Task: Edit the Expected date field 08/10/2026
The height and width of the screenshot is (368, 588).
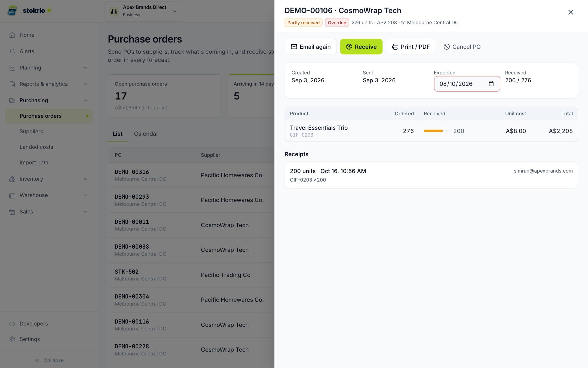Action: point(467,84)
